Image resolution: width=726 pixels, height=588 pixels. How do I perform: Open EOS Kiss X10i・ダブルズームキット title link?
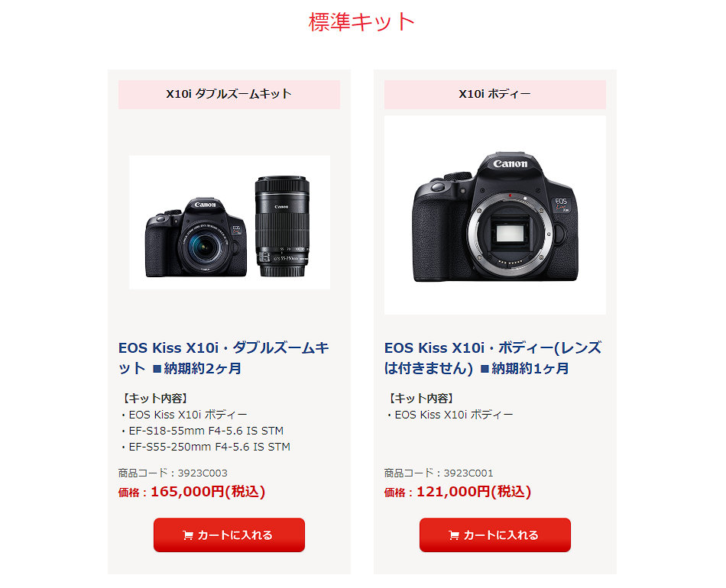click(224, 358)
